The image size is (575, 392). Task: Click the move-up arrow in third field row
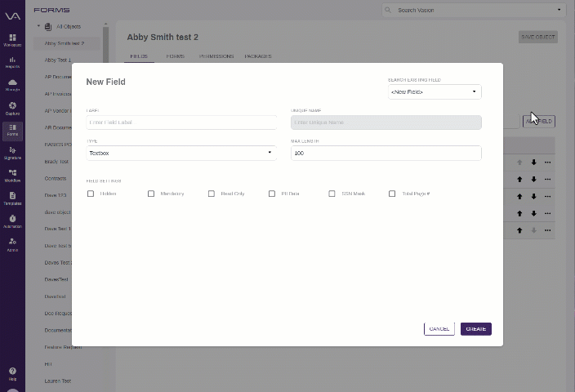(519, 197)
